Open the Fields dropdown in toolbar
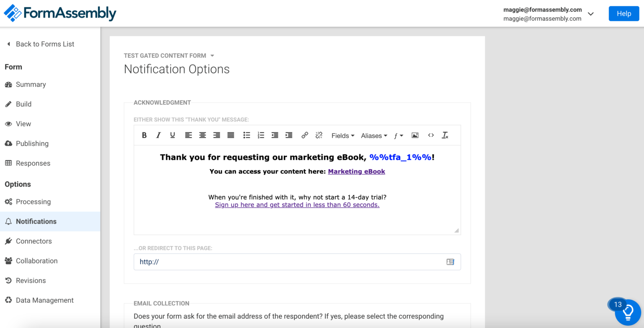This screenshot has width=644, height=328. [x=343, y=135]
